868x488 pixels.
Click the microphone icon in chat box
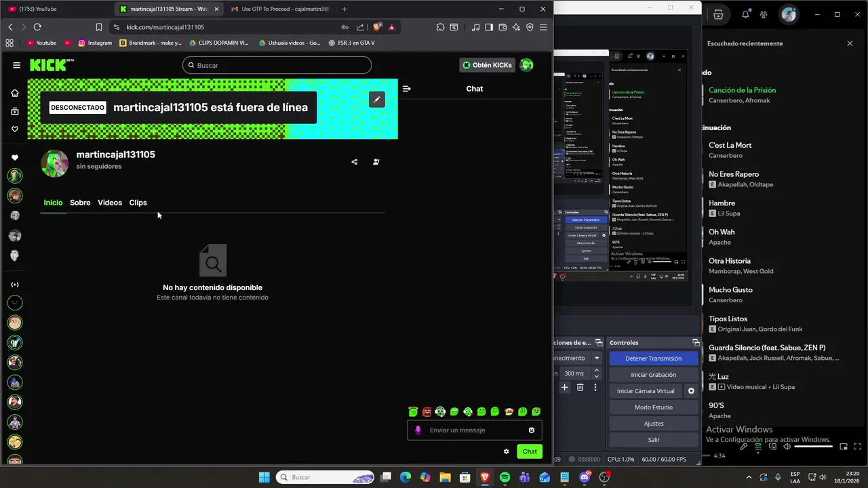pyautogui.click(x=418, y=430)
